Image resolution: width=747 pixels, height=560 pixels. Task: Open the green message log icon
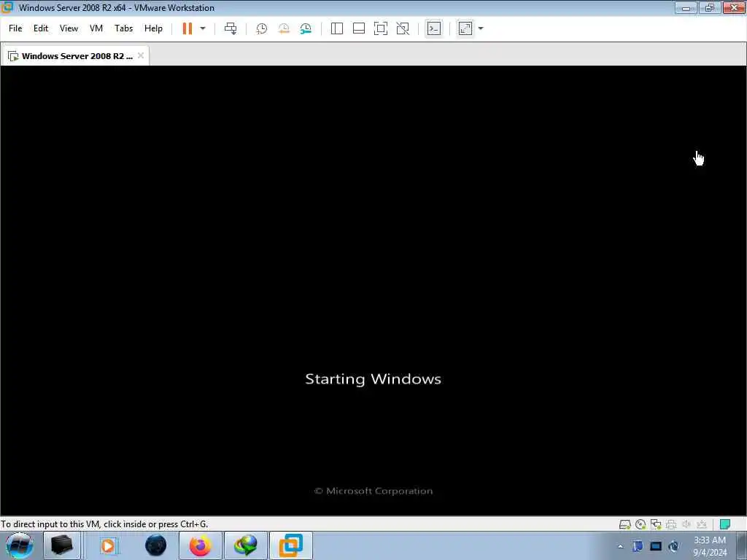click(x=725, y=524)
